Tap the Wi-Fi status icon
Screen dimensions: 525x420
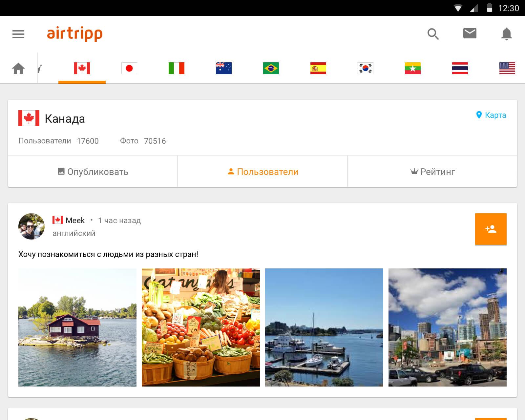click(458, 8)
